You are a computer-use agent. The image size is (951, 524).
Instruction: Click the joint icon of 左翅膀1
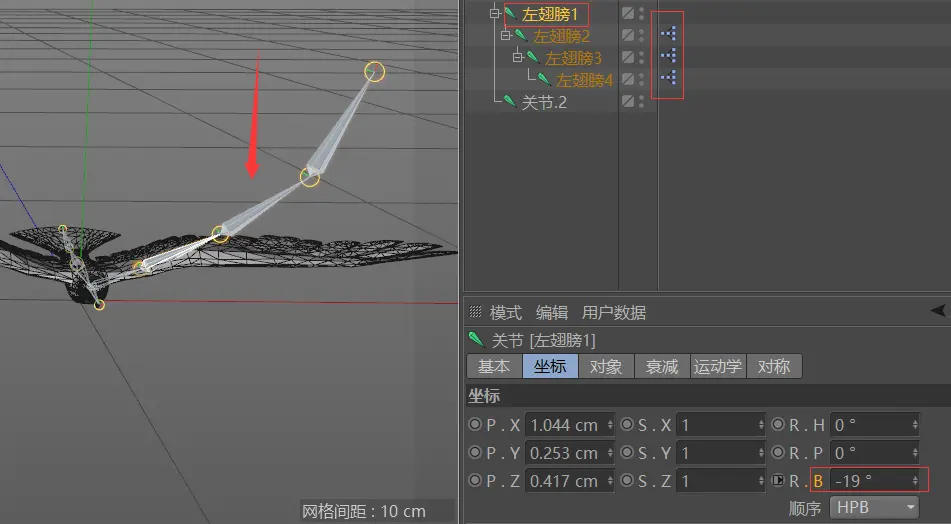click(509, 13)
